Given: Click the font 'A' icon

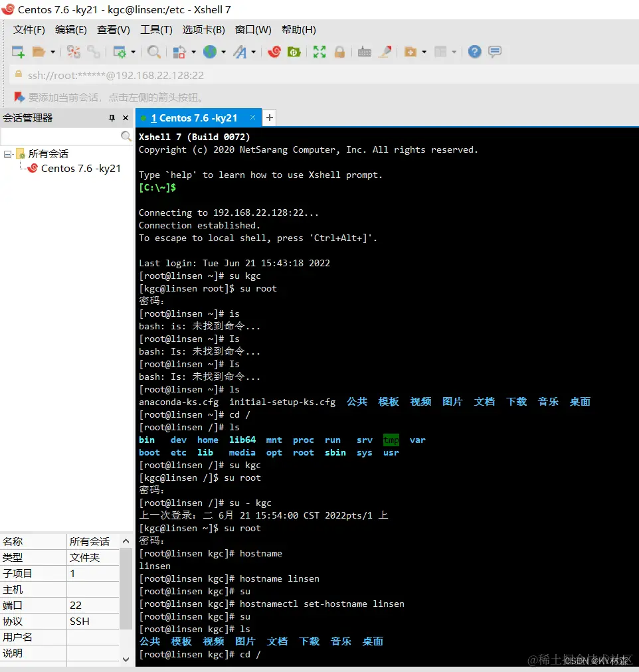Looking at the screenshot, I should coord(240,52).
